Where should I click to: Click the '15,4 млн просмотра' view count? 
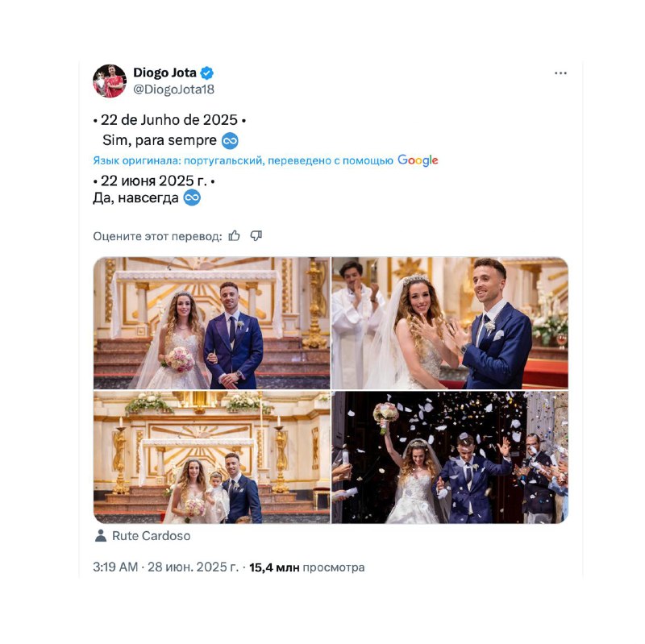[307, 567]
